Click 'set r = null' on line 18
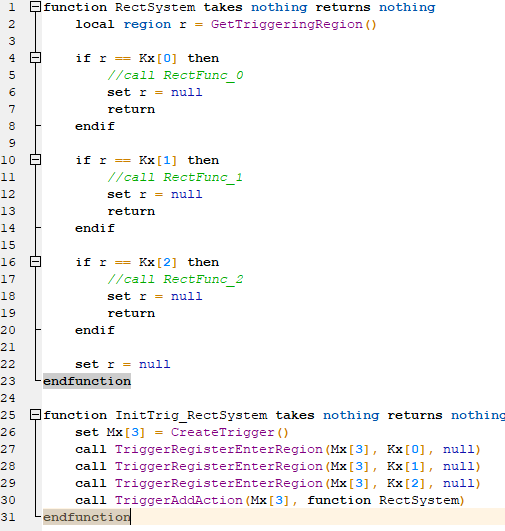Screen dimensions: 505x531 click(155, 296)
